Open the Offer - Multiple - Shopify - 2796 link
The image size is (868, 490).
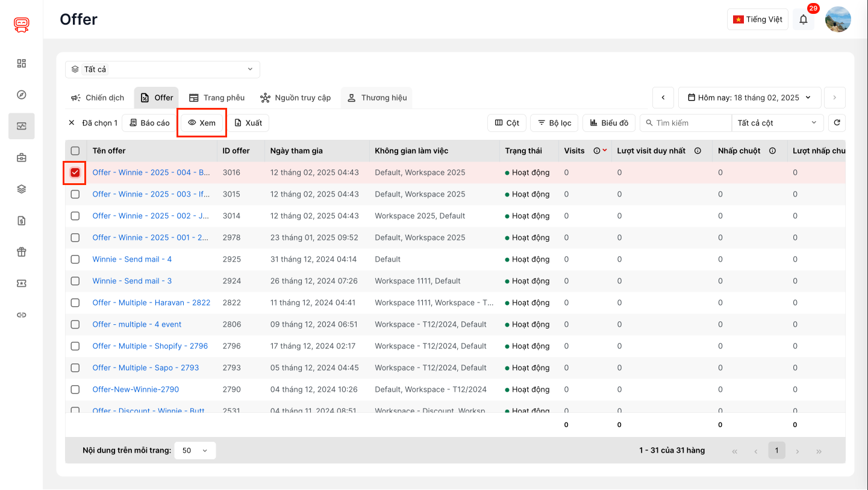(150, 346)
